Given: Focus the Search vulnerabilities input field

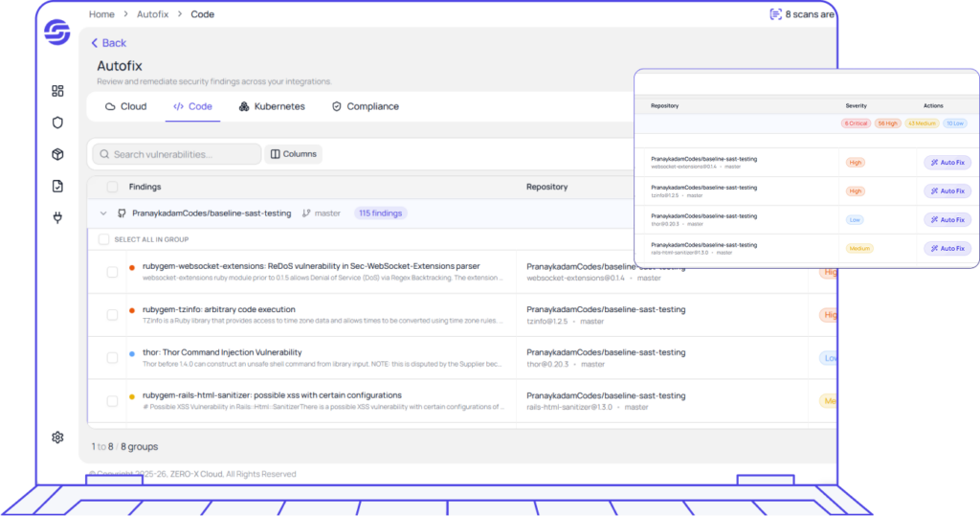Looking at the screenshot, I should (x=177, y=154).
